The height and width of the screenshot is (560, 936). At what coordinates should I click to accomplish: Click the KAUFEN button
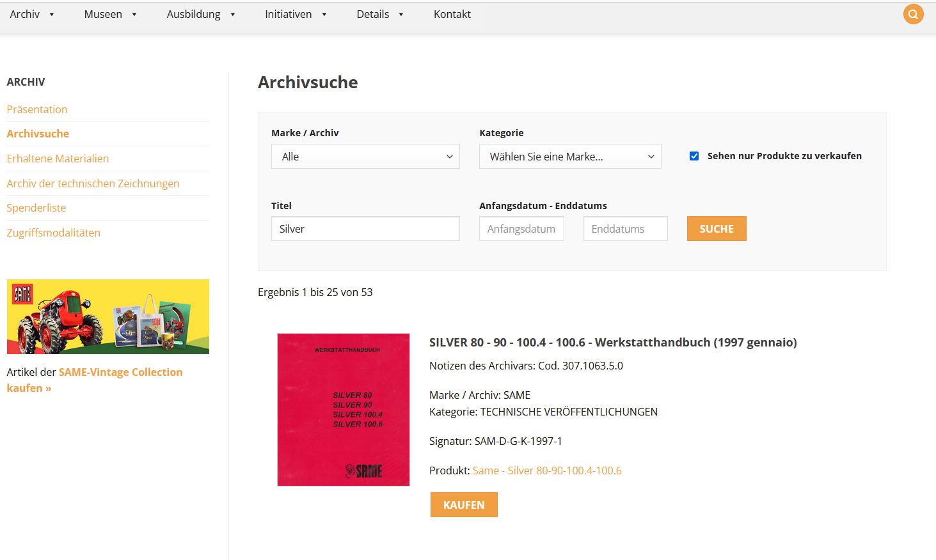[464, 505]
